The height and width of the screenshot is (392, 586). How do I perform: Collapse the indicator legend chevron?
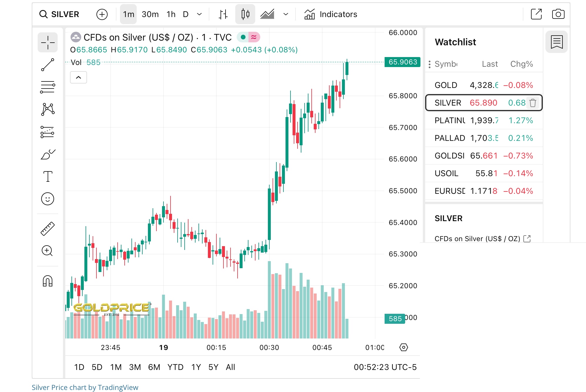coord(79,78)
